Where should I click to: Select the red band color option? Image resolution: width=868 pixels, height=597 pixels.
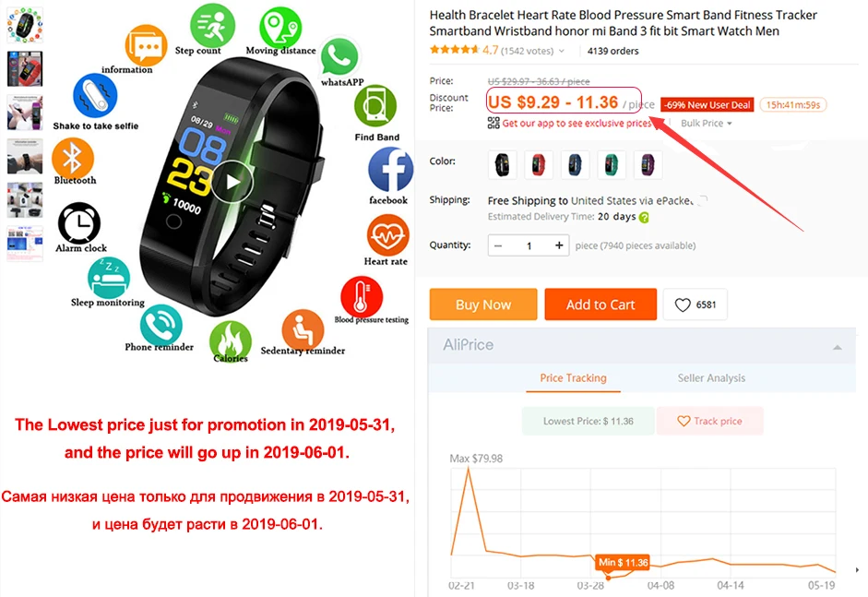tap(538, 164)
